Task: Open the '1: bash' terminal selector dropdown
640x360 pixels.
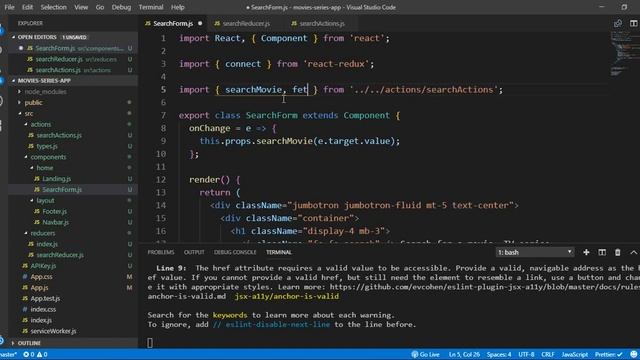Action: 535,252
